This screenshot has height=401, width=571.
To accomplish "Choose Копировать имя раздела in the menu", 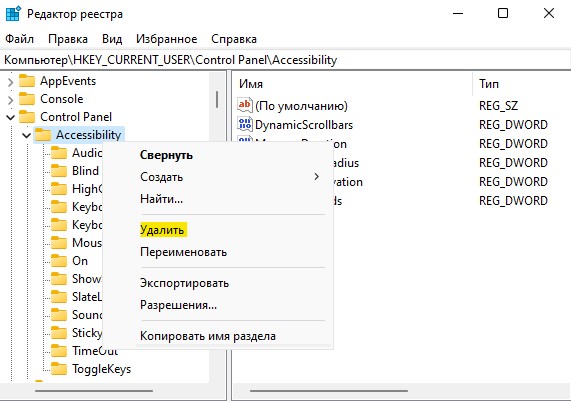I will point(217,336).
